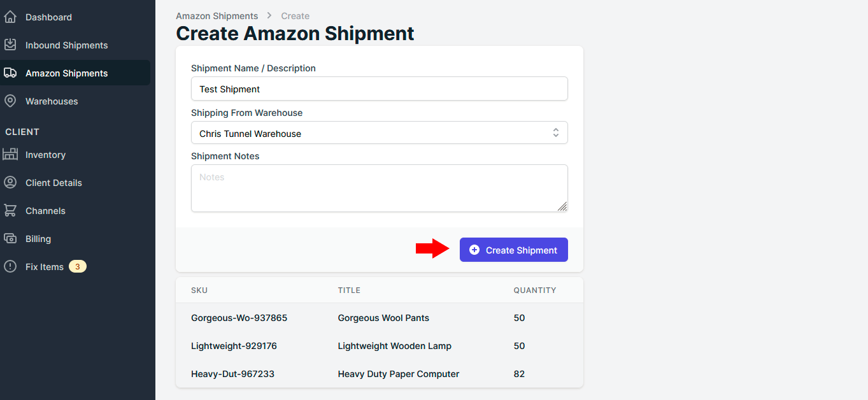The height and width of the screenshot is (400, 868).
Task: Focus the Shipment Name input field
Action: [379, 89]
